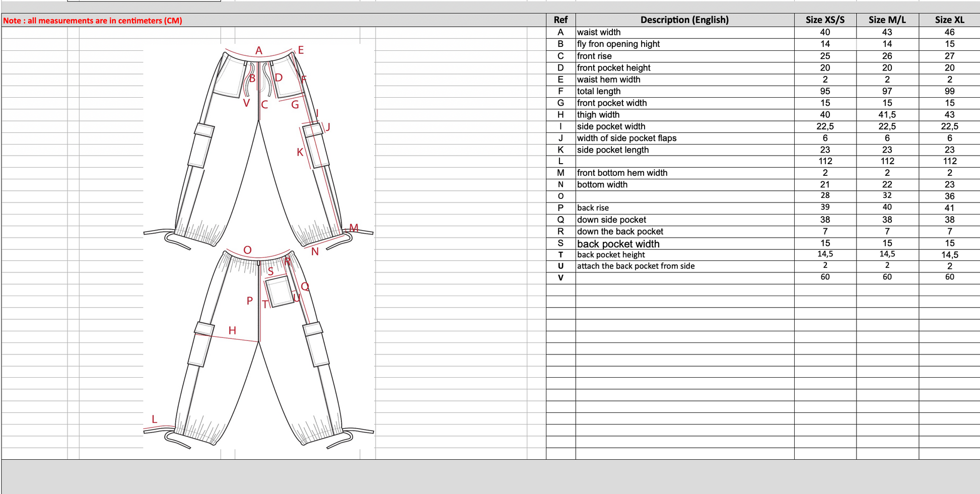Select the 'back pocket width' description cell

coord(684,244)
